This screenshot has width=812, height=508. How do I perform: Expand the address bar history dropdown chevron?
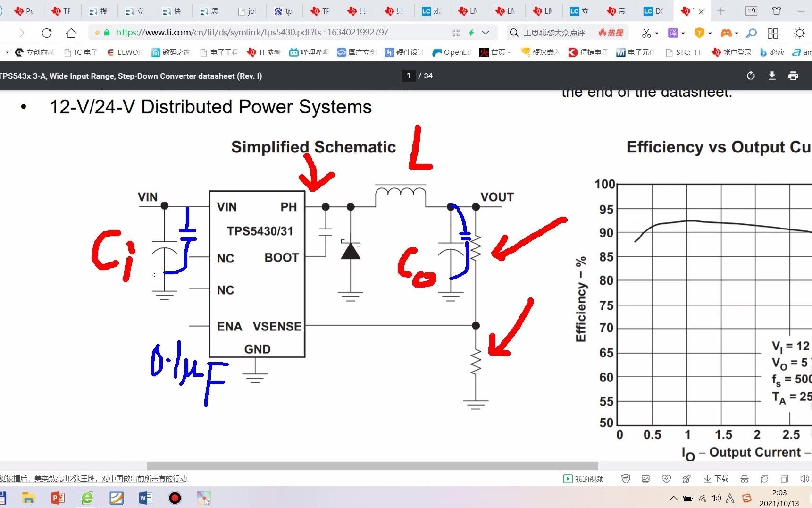[x=486, y=33]
